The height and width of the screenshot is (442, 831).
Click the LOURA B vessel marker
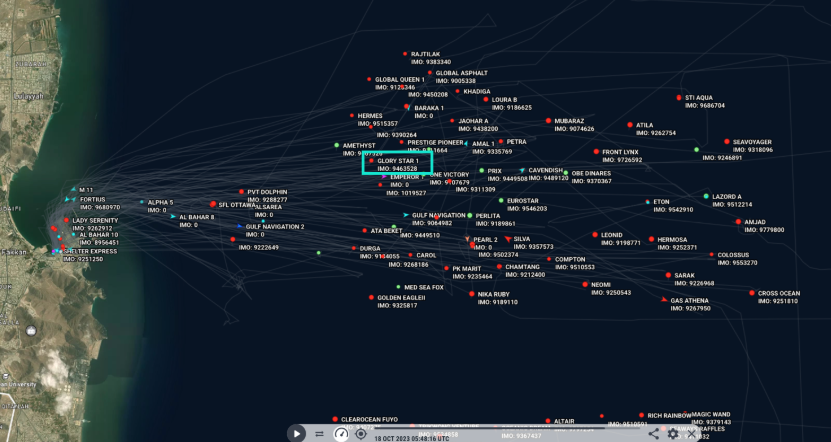click(485, 99)
